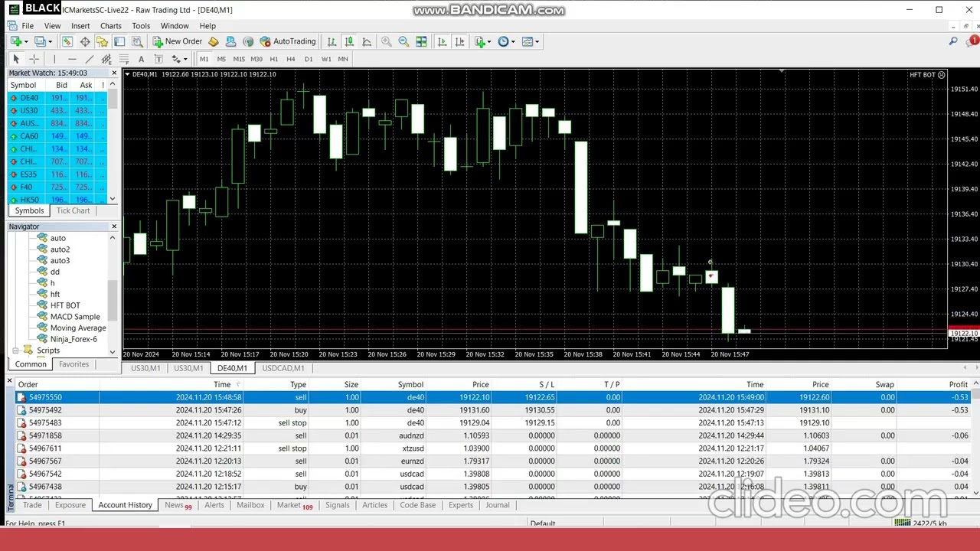Open the MetaEditor icon
Screen dimensions: 980x551
[x=214, y=41]
